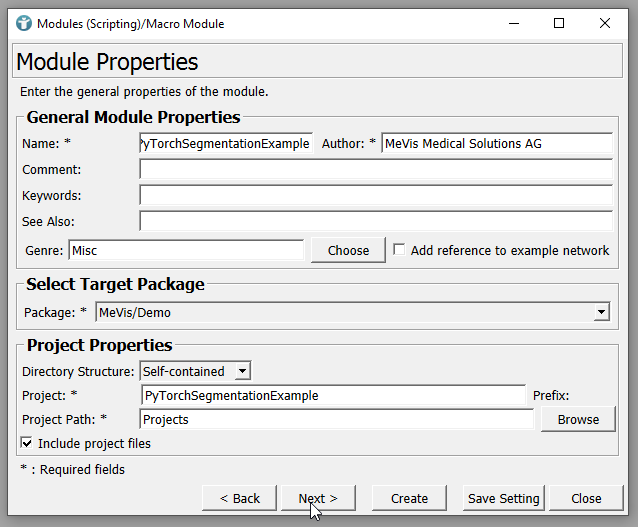
Task: Go Back to previous page
Action: click(x=239, y=498)
